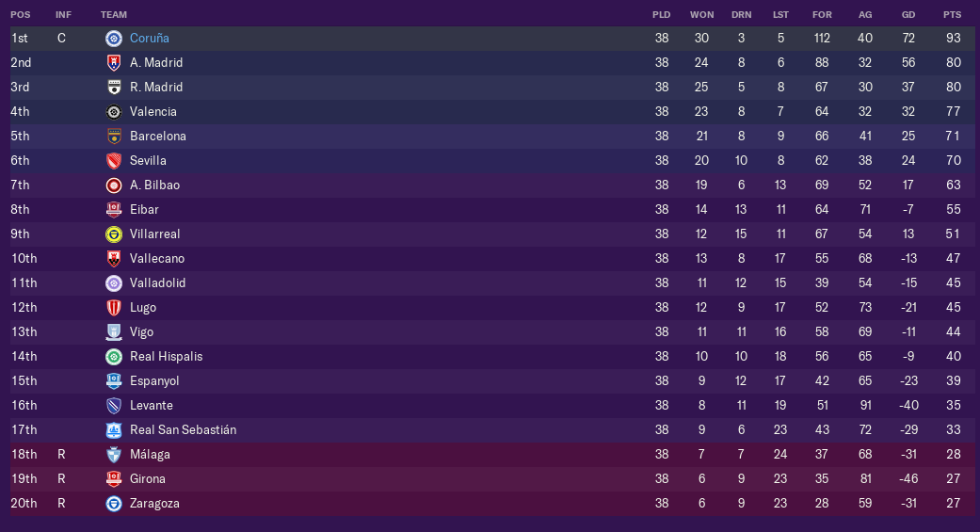Image resolution: width=980 pixels, height=532 pixels.
Task: Sort standings by WON column header
Action: pos(701,15)
